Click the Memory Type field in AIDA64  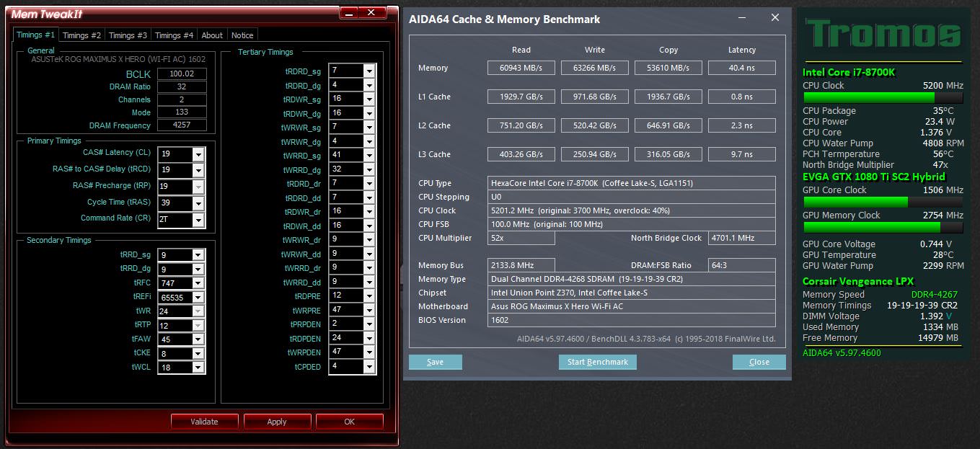(x=632, y=279)
